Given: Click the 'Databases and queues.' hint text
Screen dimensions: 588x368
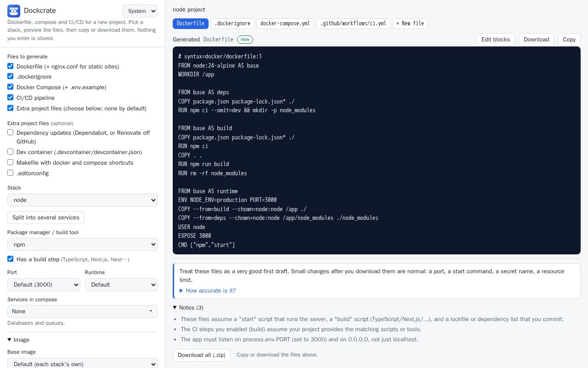Looking at the screenshot, I should (36, 323).
